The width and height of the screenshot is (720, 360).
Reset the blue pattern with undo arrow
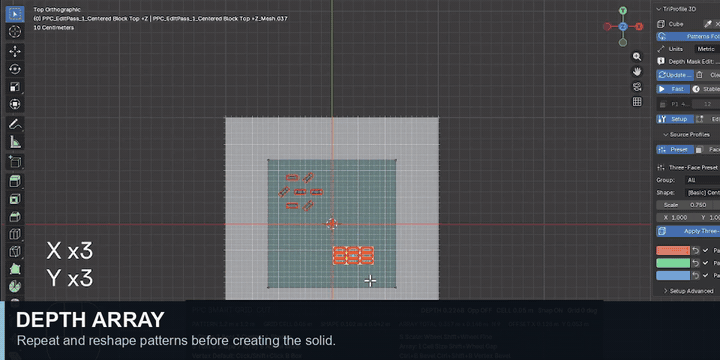(x=696, y=276)
